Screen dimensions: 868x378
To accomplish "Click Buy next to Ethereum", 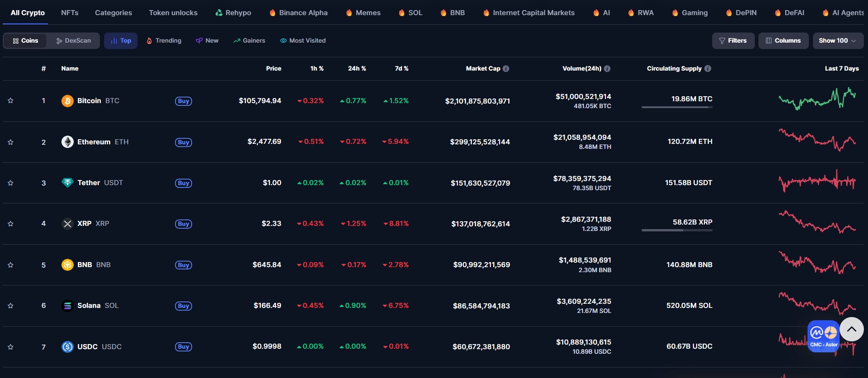I will click(183, 142).
